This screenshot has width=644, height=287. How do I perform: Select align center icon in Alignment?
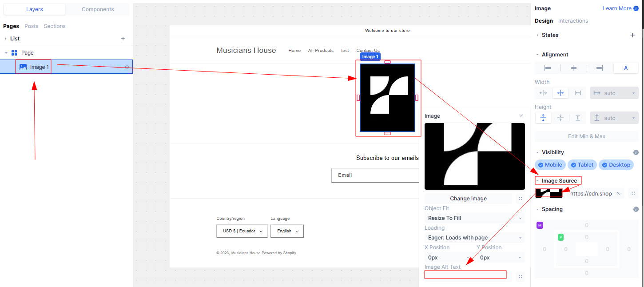click(574, 68)
